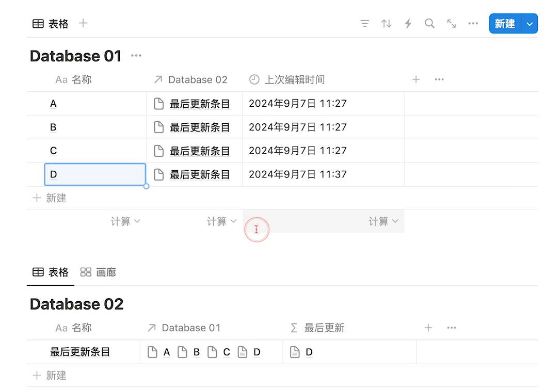Click the page icon in row A's relation
The height and width of the screenshot is (392, 545).
pos(159,104)
